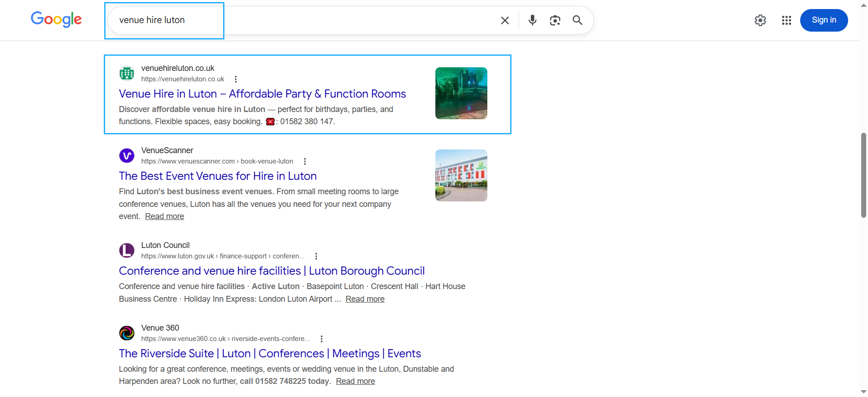Click phone number 01582 380 147
The image size is (868, 397).
click(307, 121)
